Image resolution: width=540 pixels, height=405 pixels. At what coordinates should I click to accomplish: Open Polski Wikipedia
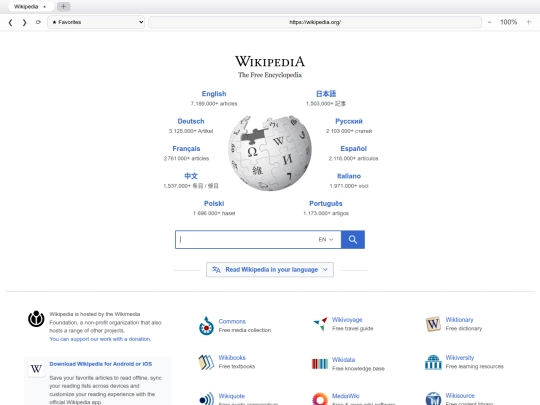(214, 204)
